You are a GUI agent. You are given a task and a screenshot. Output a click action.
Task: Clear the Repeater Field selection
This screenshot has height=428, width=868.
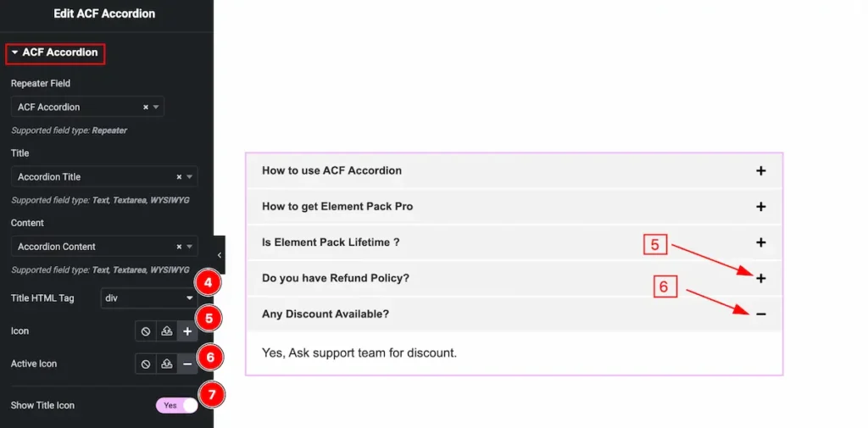point(146,108)
